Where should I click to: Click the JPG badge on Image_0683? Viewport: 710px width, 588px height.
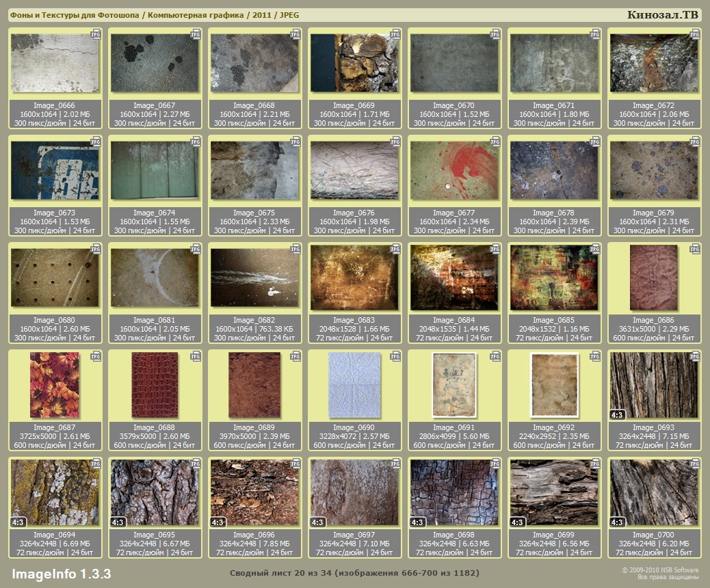coord(395,249)
